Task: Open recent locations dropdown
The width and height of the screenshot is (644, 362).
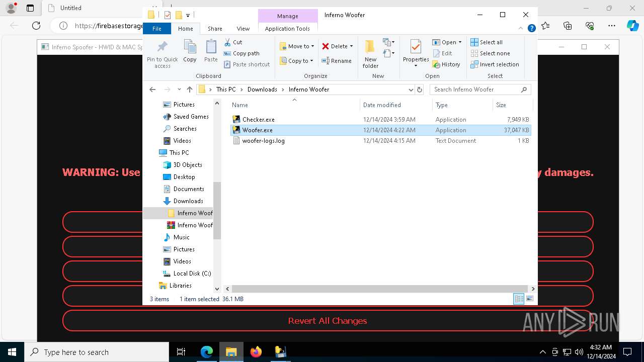Action: 179,89
